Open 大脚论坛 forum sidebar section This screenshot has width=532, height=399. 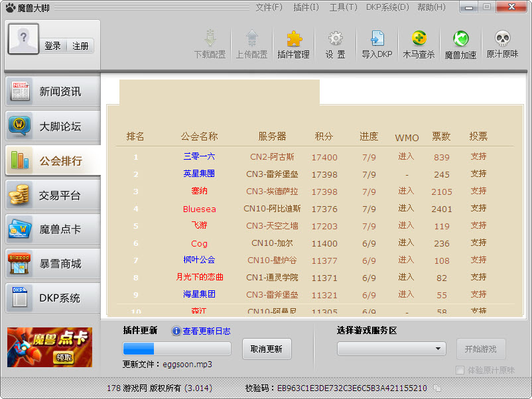coord(53,126)
